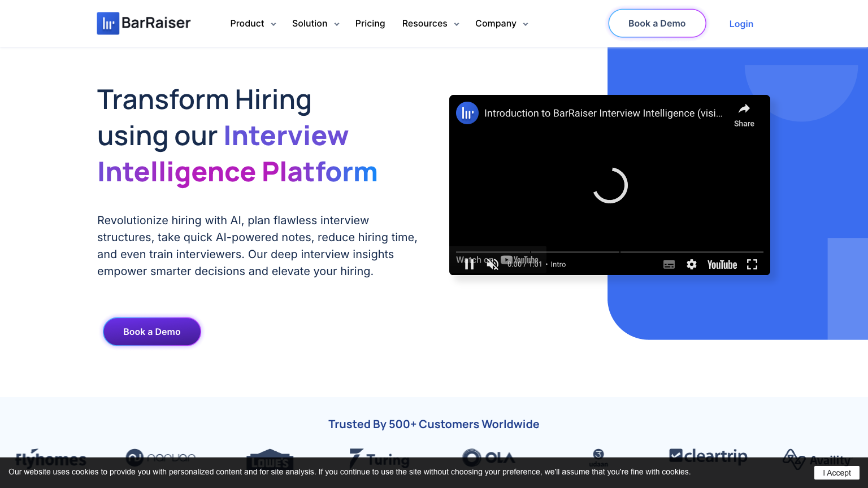868x488 pixels.
Task: Expand the Product dropdown menu
Action: (x=253, y=24)
